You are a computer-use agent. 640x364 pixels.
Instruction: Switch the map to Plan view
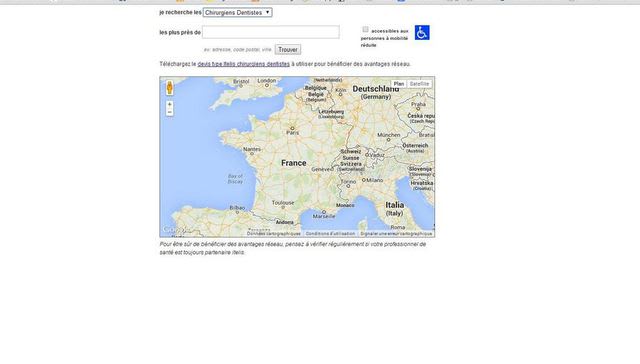point(399,84)
